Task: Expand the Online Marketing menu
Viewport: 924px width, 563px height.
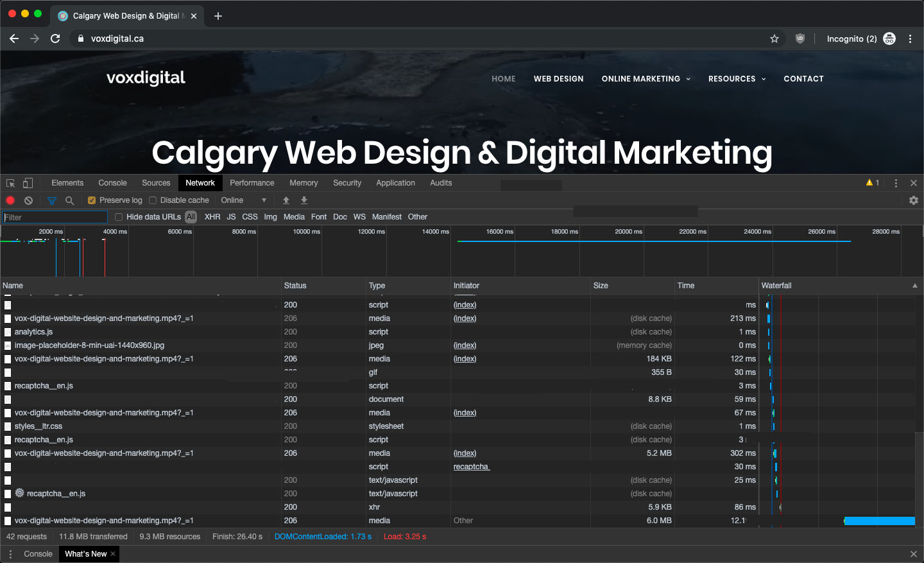Action: coord(646,79)
